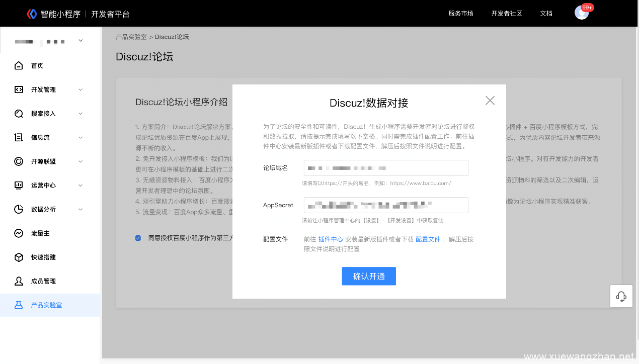Download via the 配置文件 link
Viewport: 639px width, 364px height.
point(428,239)
